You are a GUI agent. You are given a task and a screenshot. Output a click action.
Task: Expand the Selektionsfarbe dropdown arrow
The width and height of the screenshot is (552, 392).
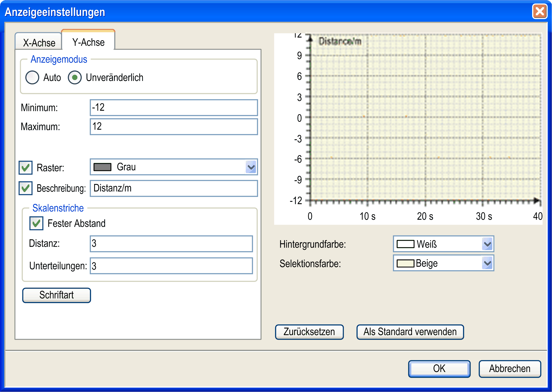[488, 263]
